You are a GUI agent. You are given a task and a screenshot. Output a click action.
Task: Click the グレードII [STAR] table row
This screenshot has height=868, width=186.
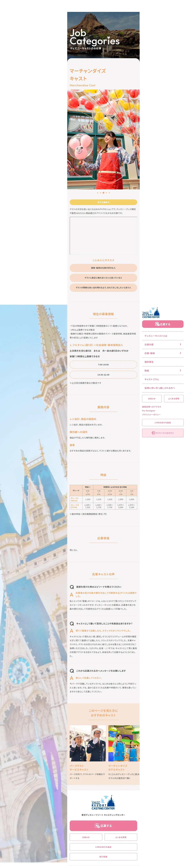coord(103,506)
